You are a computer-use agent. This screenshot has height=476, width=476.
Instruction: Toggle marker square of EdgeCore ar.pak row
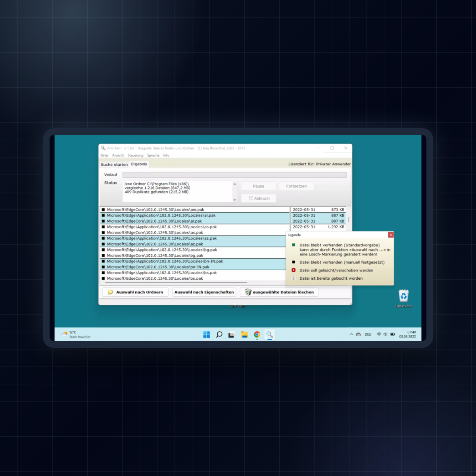tap(103, 221)
